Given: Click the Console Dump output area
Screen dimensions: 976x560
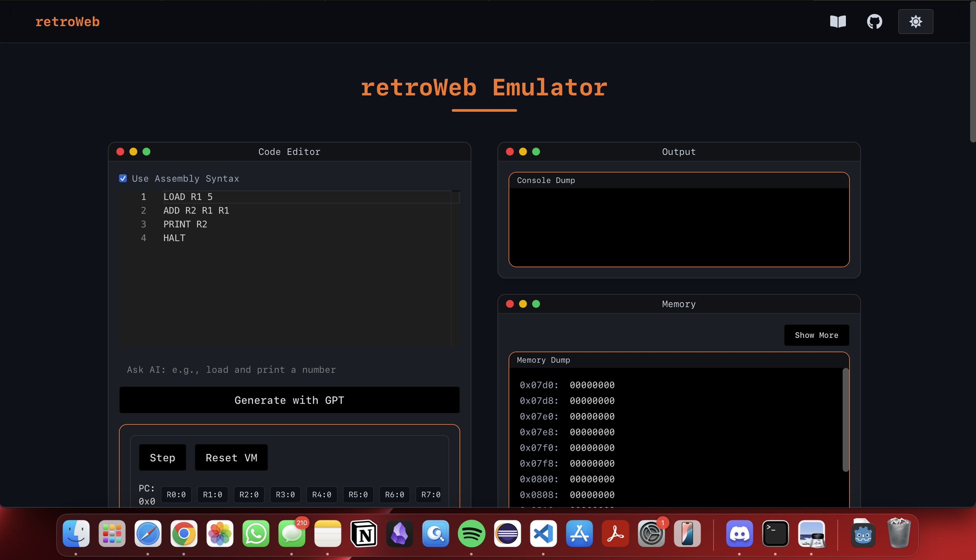Looking at the screenshot, I should 679,227.
